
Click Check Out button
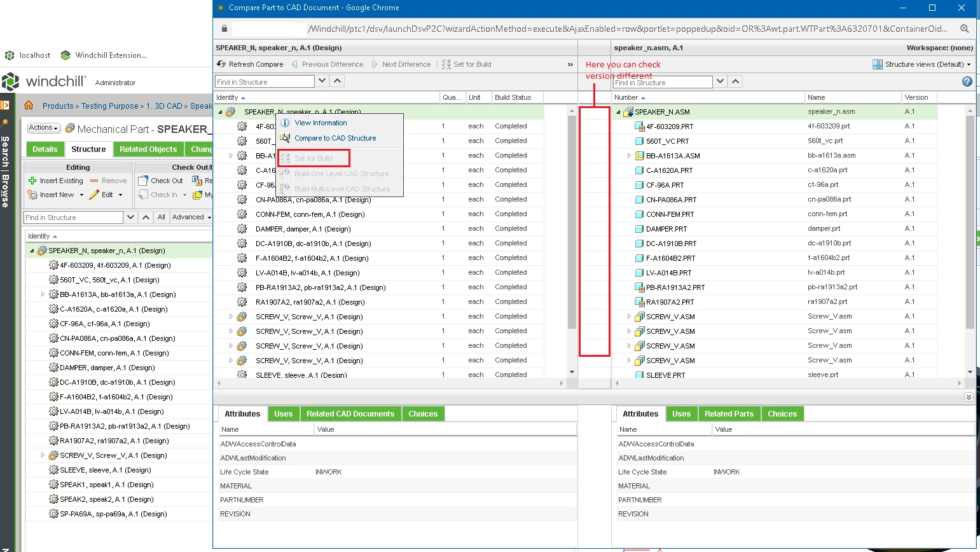[x=161, y=181]
